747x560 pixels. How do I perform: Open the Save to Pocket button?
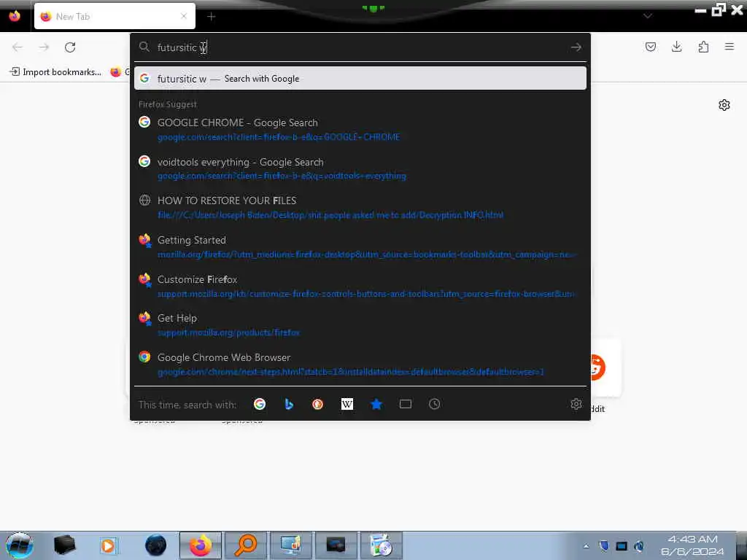(x=651, y=47)
